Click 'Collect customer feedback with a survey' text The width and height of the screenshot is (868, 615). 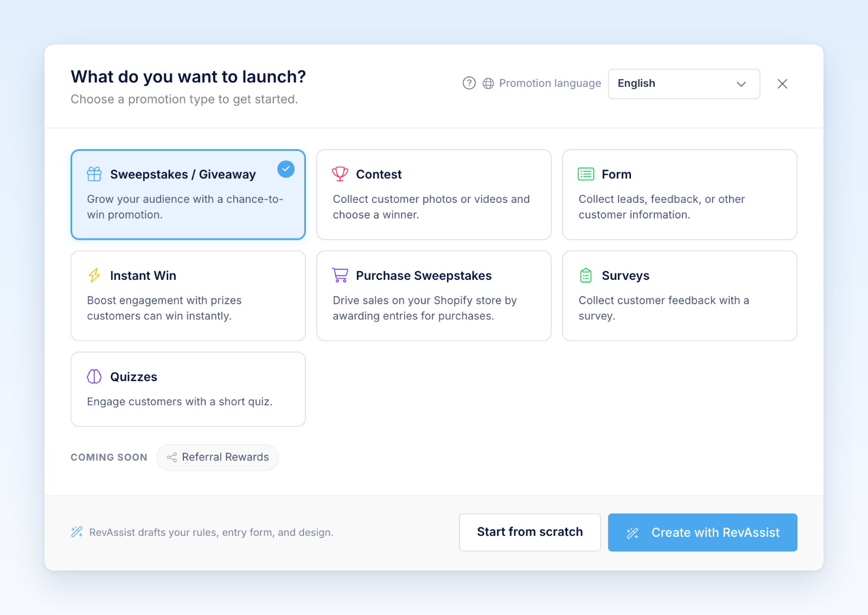664,308
